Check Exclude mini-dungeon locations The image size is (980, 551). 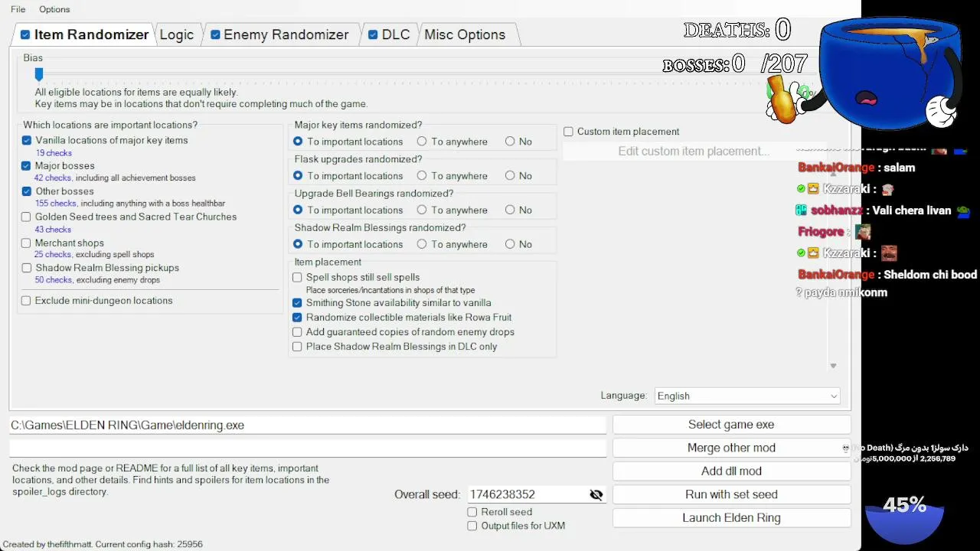(26, 301)
